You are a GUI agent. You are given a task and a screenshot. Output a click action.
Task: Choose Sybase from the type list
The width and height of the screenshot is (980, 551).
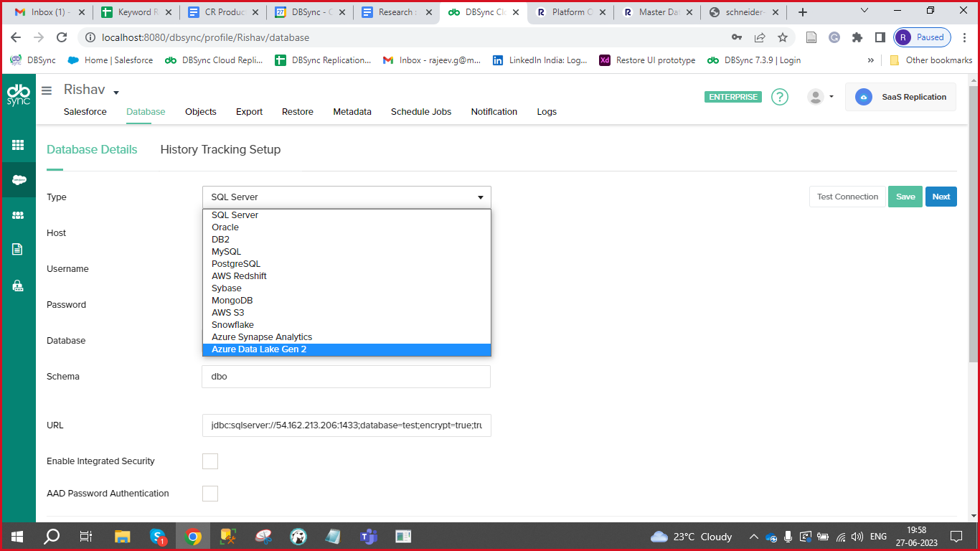click(347, 288)
